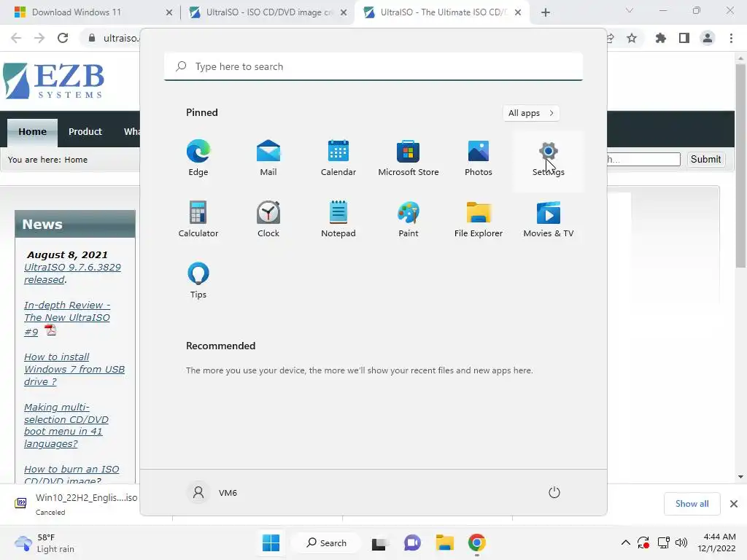Close the Chrome downloads bar

[734, 504]
